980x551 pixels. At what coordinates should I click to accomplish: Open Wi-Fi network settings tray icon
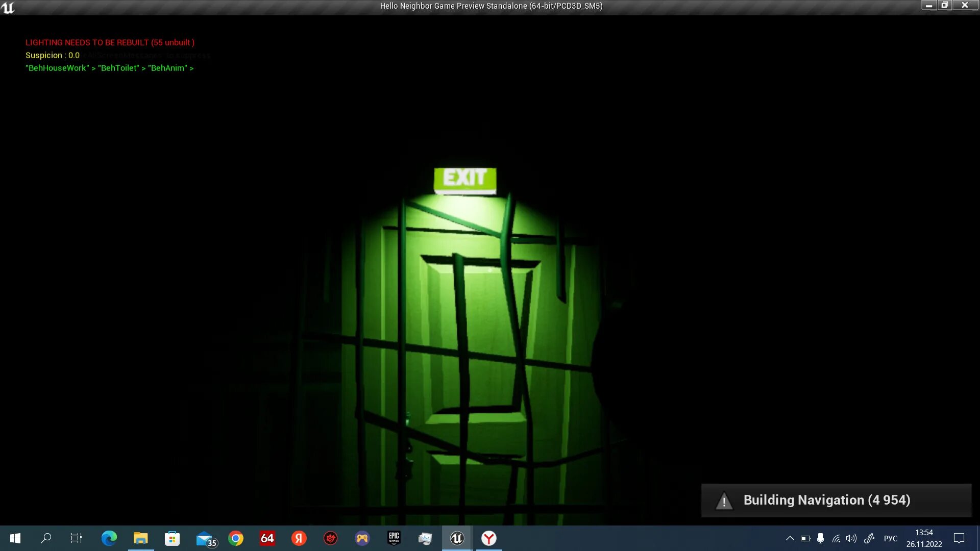pos(836,538)
